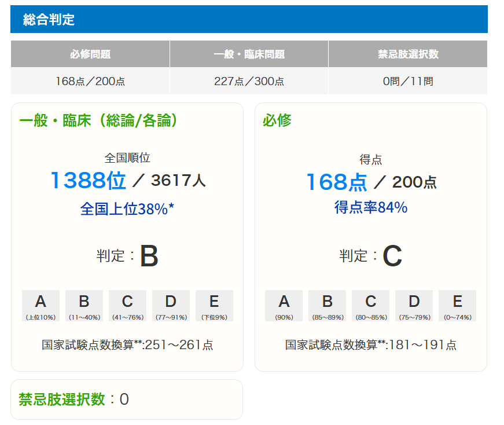Click the 227点/300点 score cell

[x=249, y=81]
